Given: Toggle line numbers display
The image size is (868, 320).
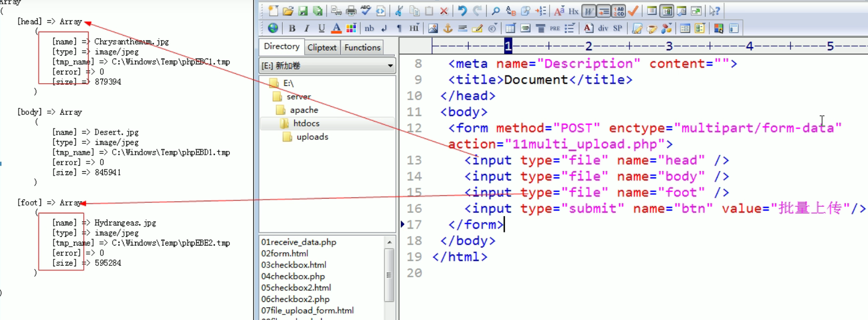Looking at the screenshot, I should point(619,11).
